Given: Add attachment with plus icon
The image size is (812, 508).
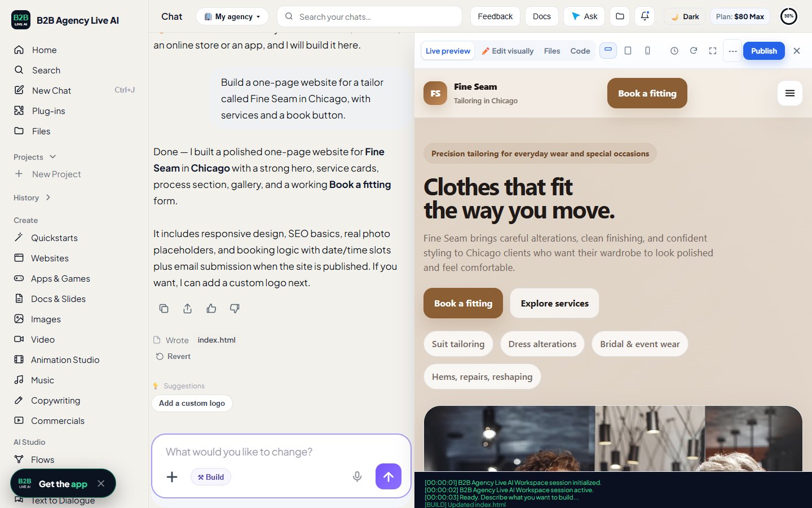Looking at the screenshot, I should coord(172,477).
